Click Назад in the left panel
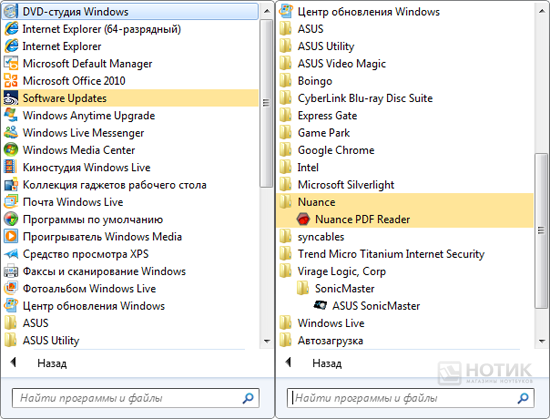Viewport: 550px width, 419px height. point(52,363)
